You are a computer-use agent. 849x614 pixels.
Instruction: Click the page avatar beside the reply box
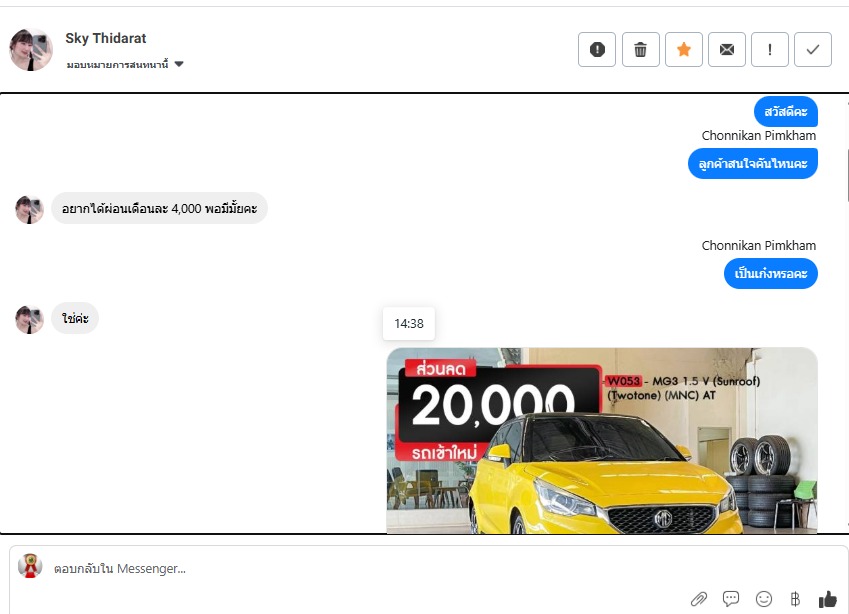pyautogui.click(x=30, y=566)
